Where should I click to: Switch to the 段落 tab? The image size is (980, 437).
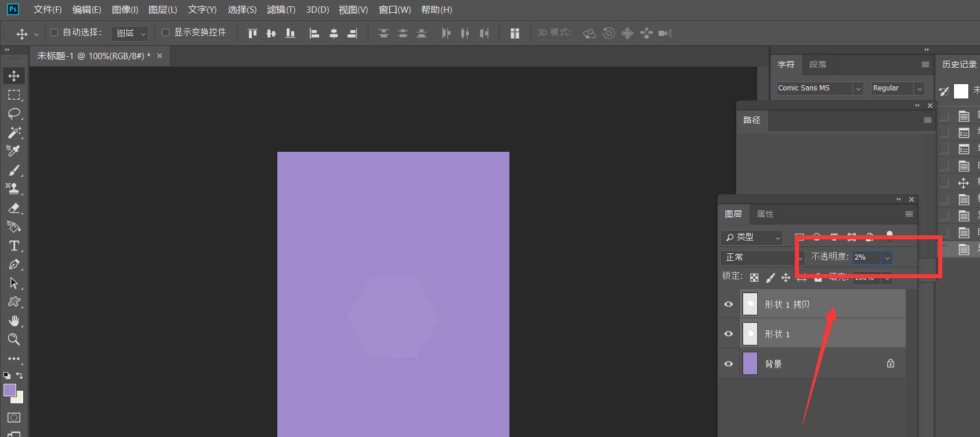coord(818,64)
